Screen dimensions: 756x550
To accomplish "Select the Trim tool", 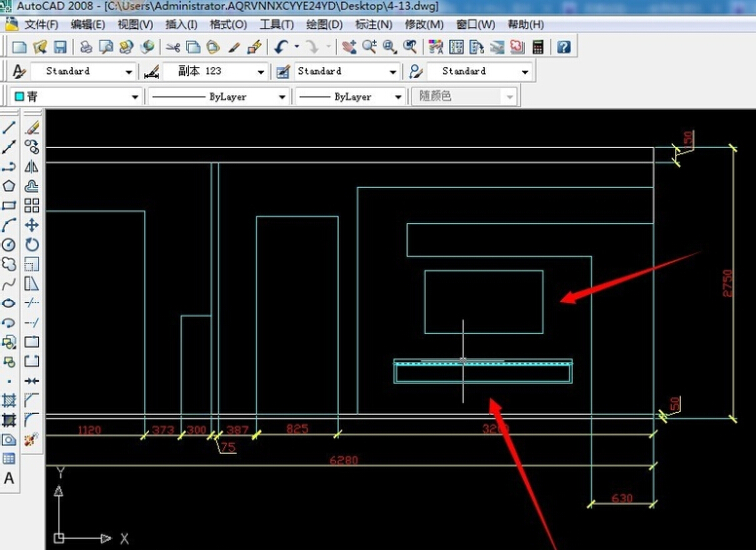I will pos(32,303).
